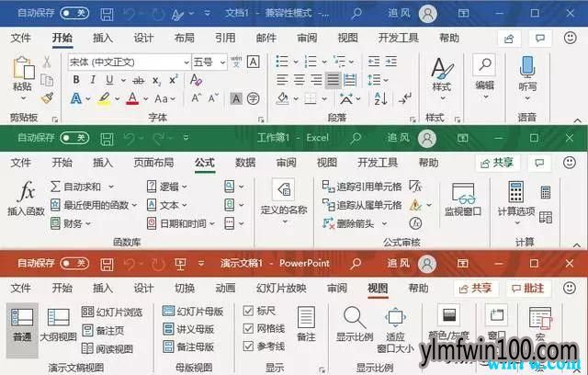This screenshot has height=375, width=588.
Task: Toggle AutoSave switch in Excel
Action: point(74,138)
